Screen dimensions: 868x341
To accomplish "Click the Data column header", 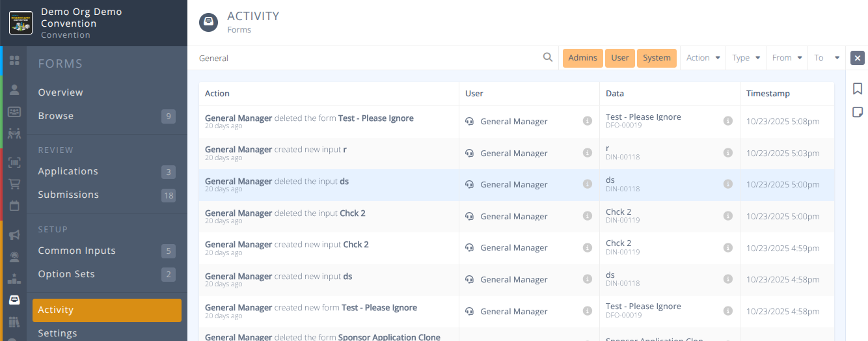I will (x=615, y=93).
